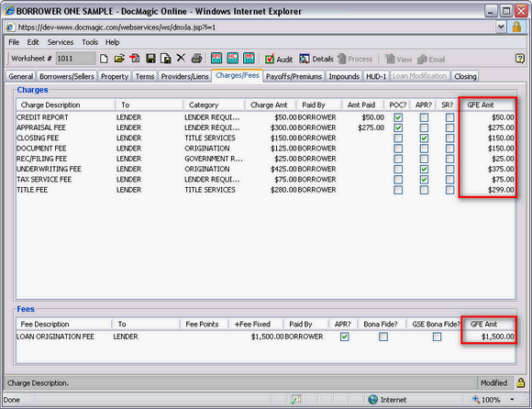The image size is (532, 409).
Task: Switch to the Closing tab
Action: tap(466, 76)
